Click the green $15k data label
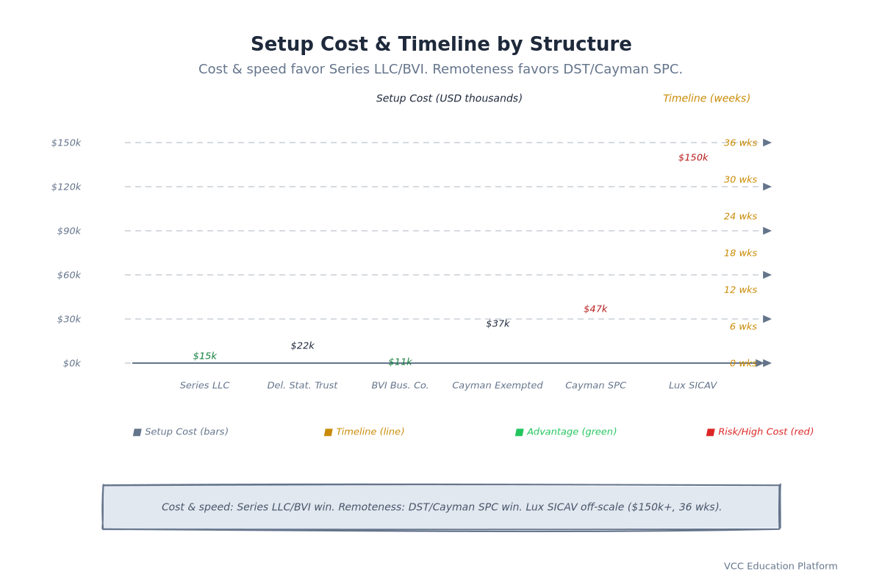The image size is (882, 588). coord(205,356)
